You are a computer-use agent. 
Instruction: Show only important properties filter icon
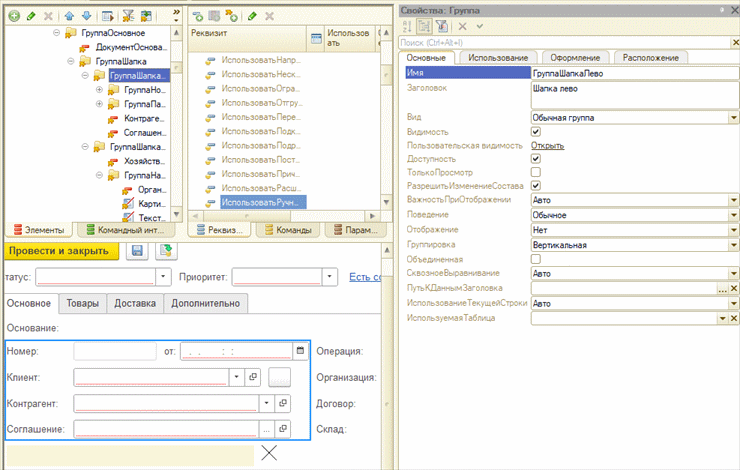pyautogui.click(x=441, y=26)
